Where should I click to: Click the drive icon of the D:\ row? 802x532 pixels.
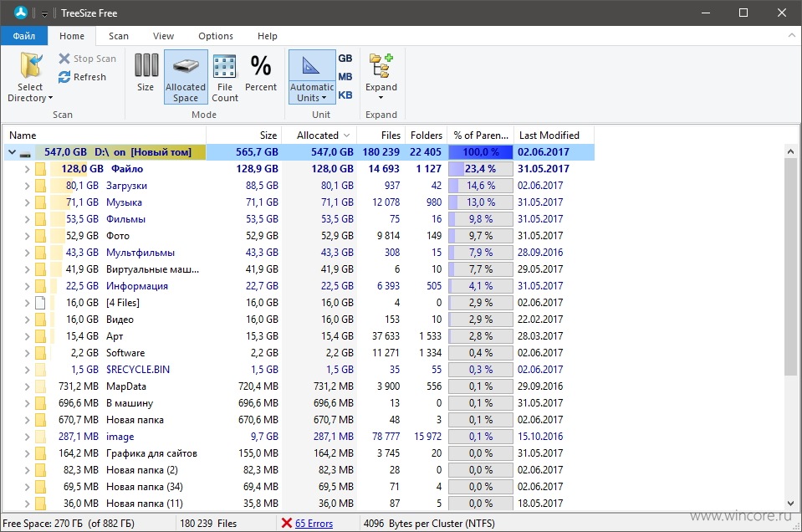[x=25, y=153]
